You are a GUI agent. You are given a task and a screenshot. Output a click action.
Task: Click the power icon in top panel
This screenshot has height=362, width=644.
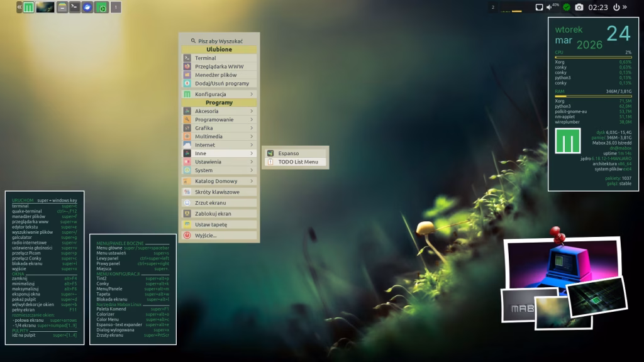tap(616, 8)
